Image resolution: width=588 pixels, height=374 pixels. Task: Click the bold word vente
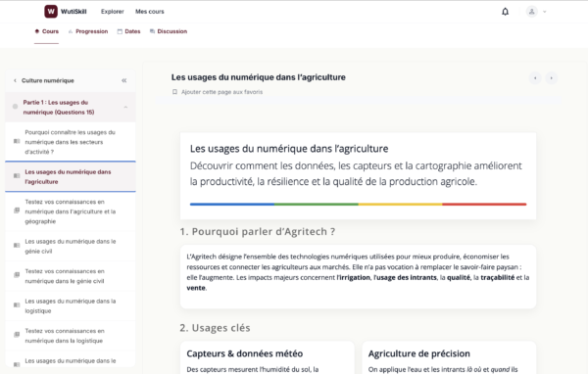coord(196,288)
